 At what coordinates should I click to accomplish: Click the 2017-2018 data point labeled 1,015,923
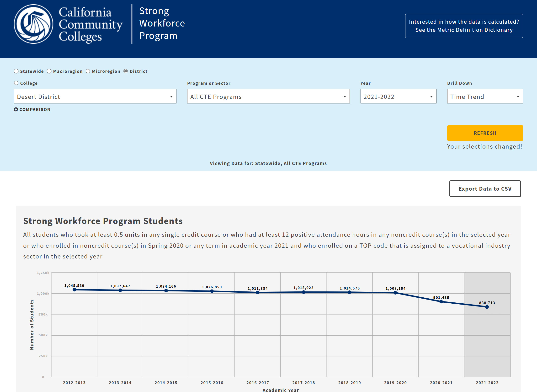click(x=303, y=292)
